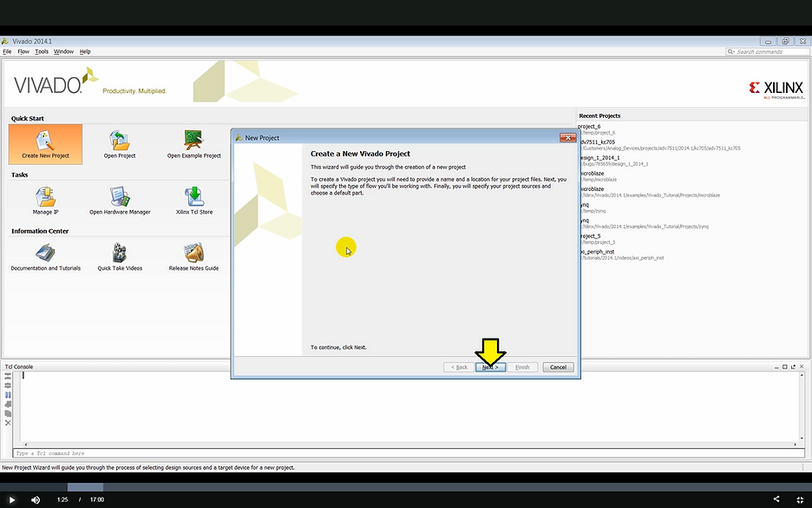
Task: Cancel the New Project wizard
Action: [558, 367]
